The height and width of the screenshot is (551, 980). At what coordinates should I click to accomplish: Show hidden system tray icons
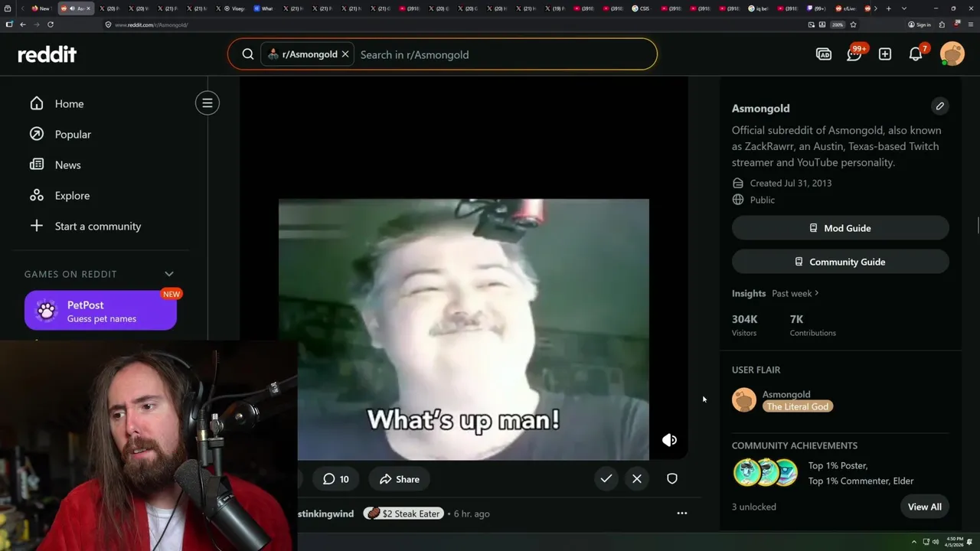pyautogui.click(x=914, y=543)
